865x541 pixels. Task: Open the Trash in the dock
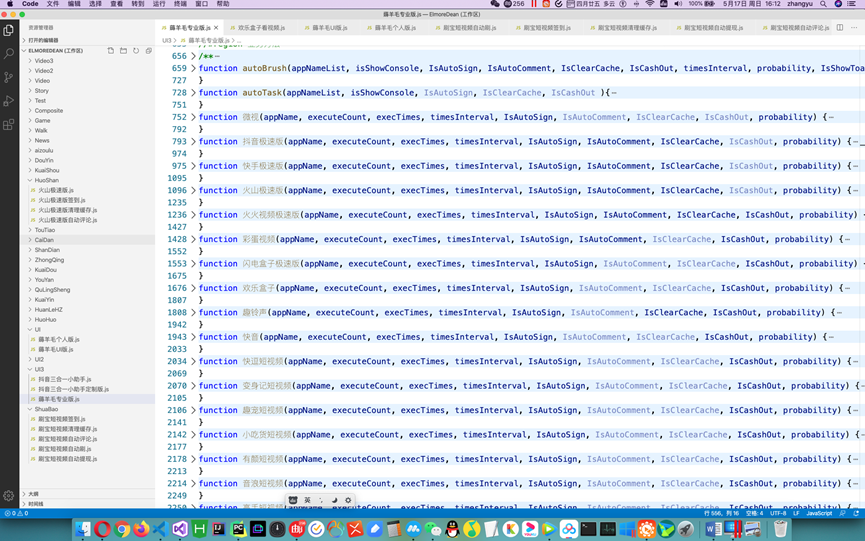[x=780, y=529]
